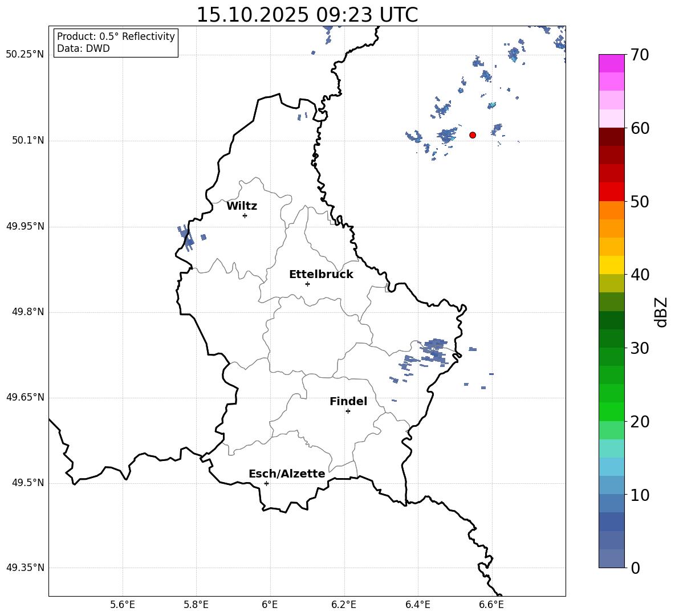Click the Wiltz station label
Screen dimensions: 675x616
tap(242, 206)
